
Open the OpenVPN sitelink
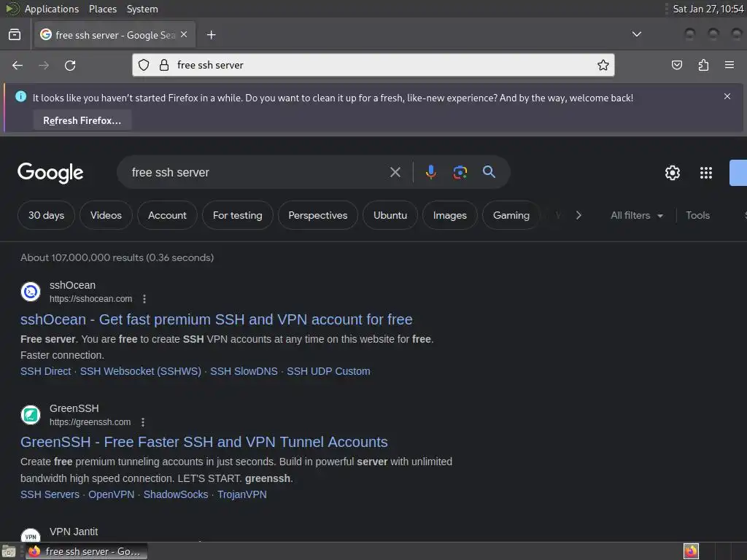coord(112,495)
